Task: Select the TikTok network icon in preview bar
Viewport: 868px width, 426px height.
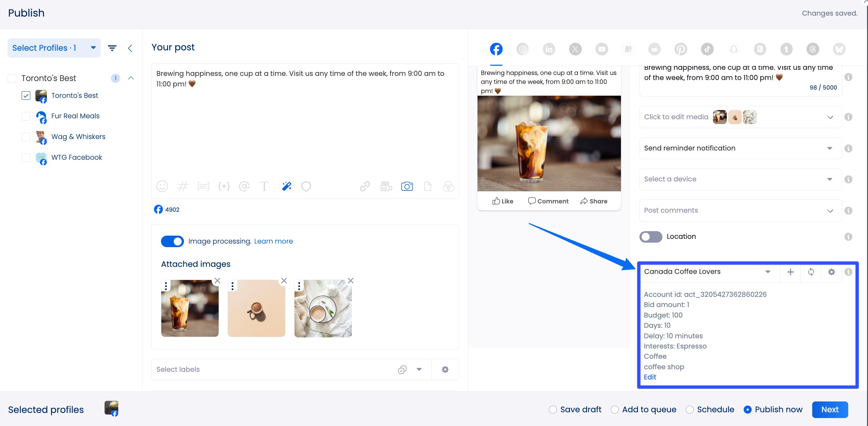Action: (707, 49)
